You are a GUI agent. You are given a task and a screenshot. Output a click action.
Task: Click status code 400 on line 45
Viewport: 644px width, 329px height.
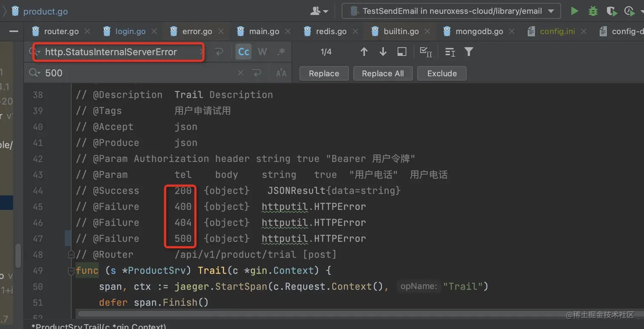click(183, 207)
